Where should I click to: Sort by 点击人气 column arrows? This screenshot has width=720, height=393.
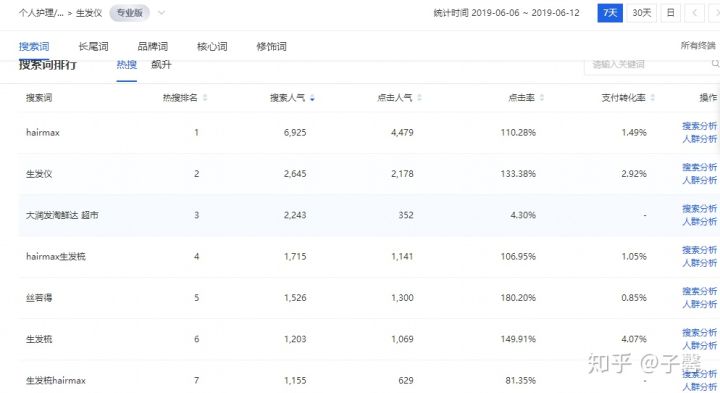(x=419, y=98)
